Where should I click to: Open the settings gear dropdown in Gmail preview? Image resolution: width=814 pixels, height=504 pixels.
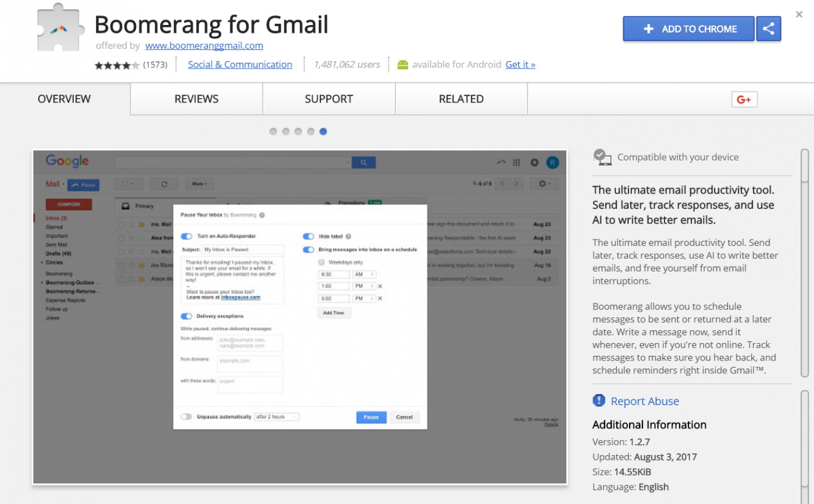pos(545,184)
